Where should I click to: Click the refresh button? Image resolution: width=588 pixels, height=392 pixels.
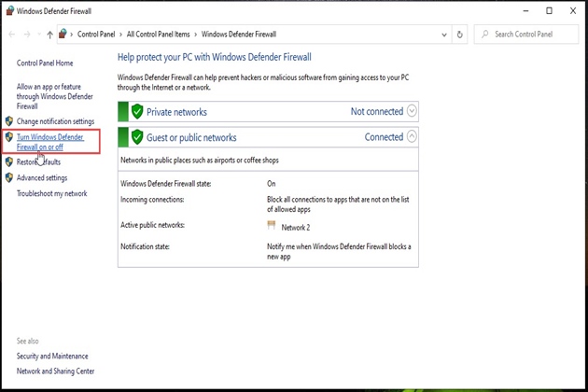[460, 35]
